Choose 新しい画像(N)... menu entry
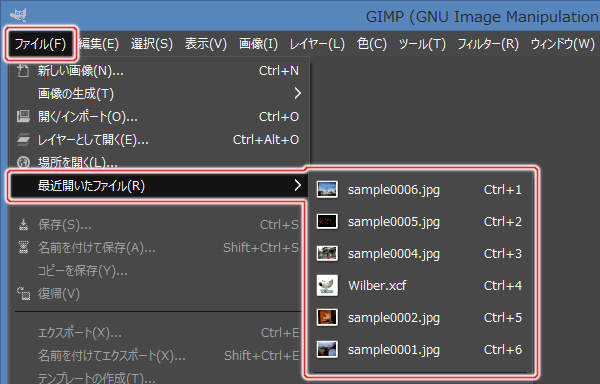 (159, 71)
